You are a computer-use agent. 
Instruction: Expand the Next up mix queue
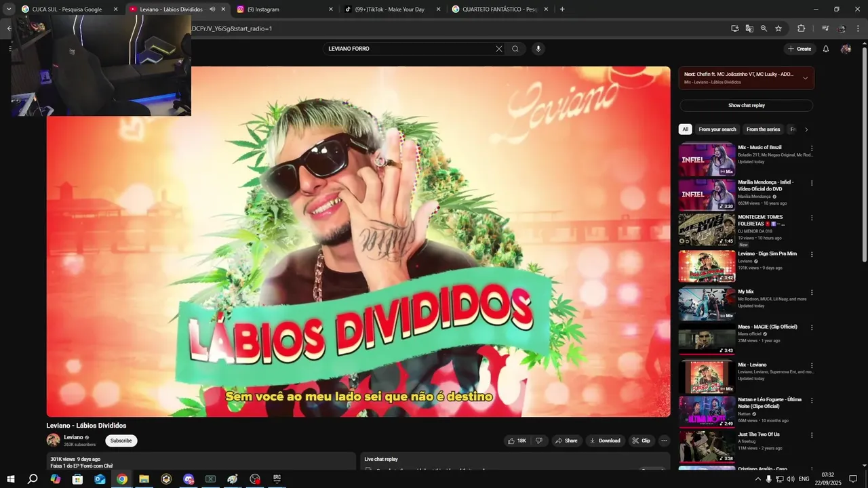tap(805, 78)
